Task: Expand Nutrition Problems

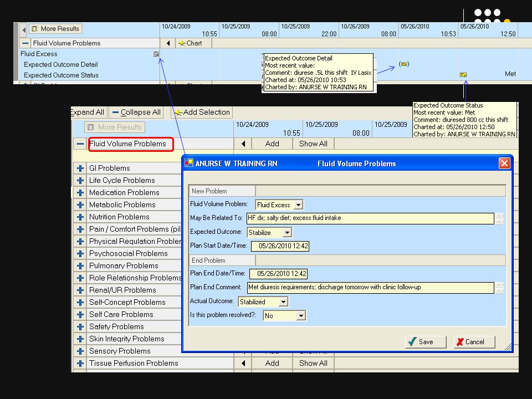Action: coord(80,217)
